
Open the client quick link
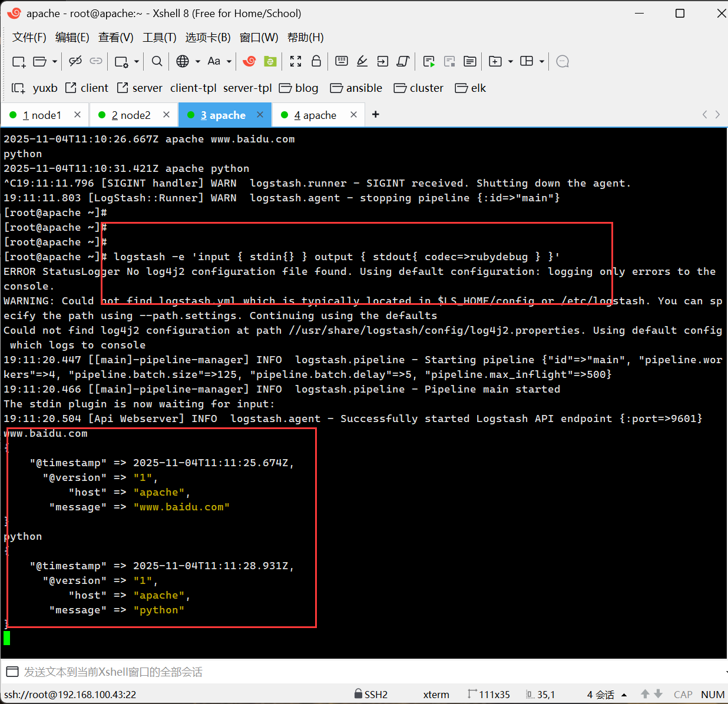[x=87, y=88]
